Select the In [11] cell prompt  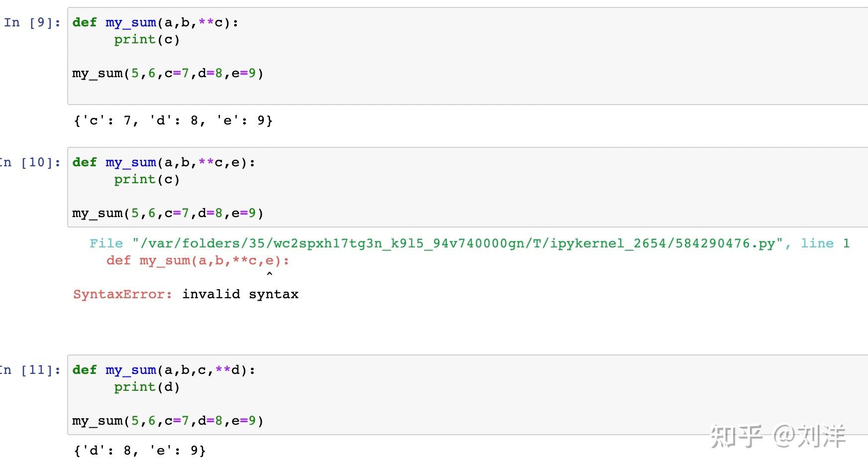click(x=30, y=370)
